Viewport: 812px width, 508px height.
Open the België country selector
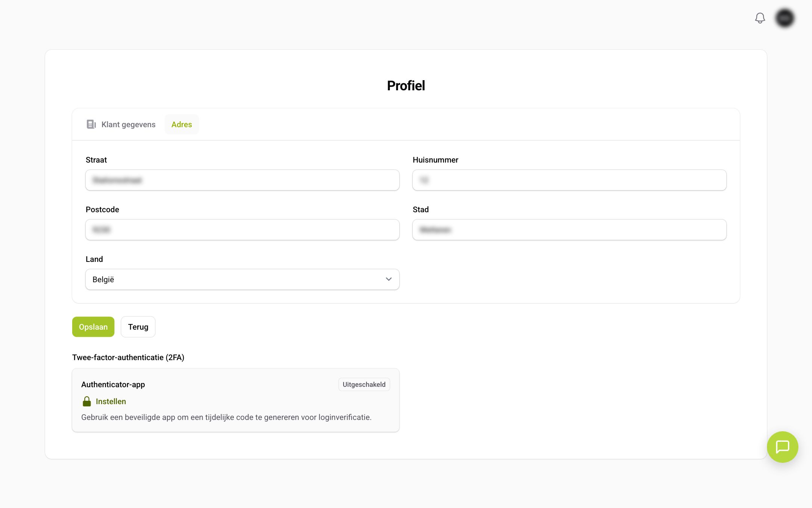242,279
